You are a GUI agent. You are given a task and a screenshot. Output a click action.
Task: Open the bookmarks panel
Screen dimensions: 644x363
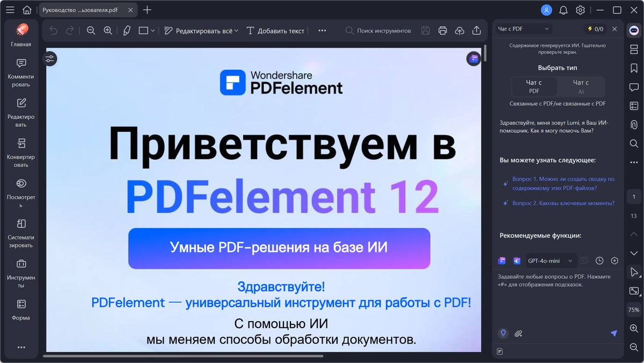coord(634,68)
